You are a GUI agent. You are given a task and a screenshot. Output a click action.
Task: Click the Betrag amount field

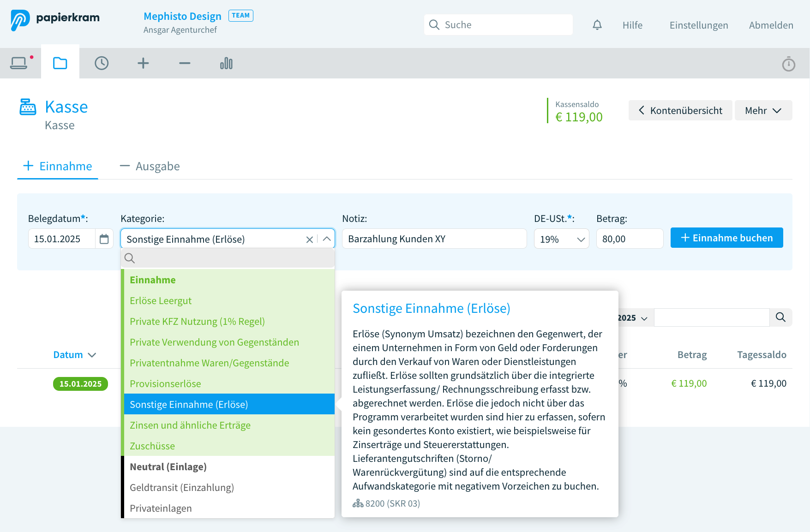click(x=630, y=239)
